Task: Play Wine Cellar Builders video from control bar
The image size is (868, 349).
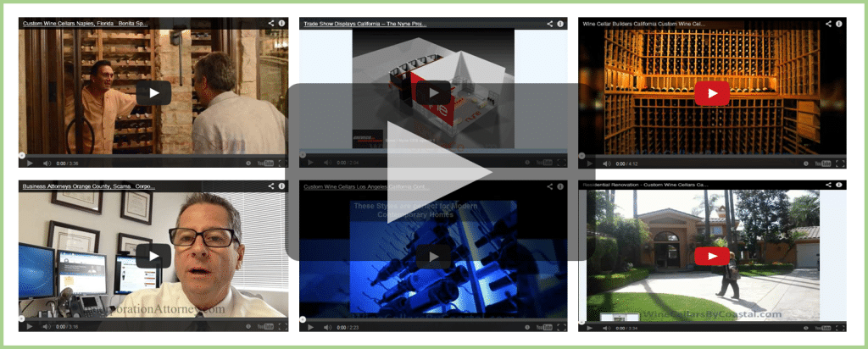Action: click(x=590, y=163)
